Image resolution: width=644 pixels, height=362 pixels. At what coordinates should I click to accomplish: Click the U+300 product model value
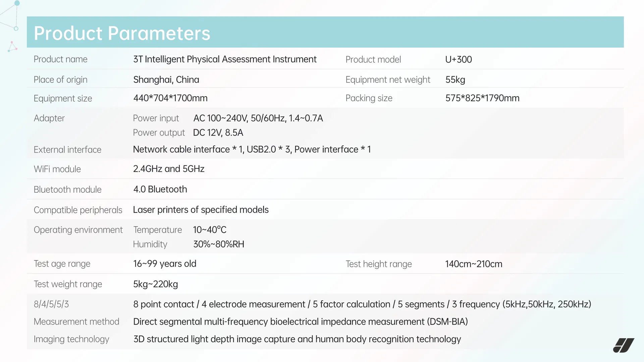[459, 60]
